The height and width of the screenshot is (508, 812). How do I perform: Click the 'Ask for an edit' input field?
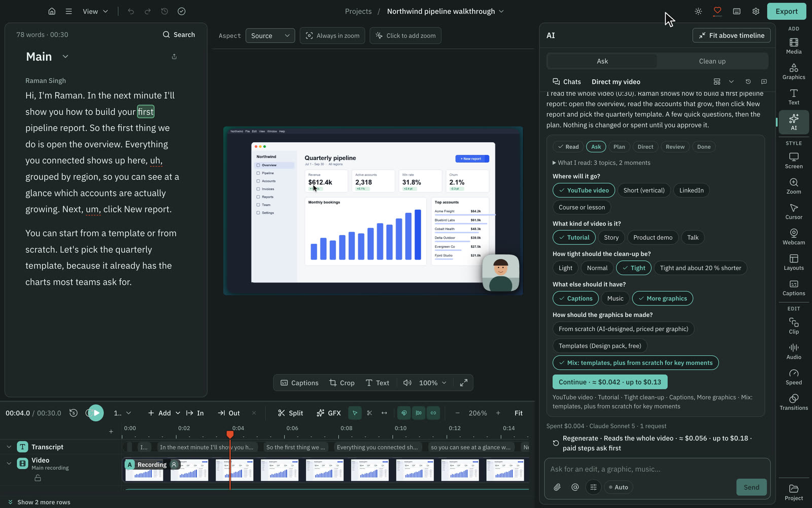[657, 469]
